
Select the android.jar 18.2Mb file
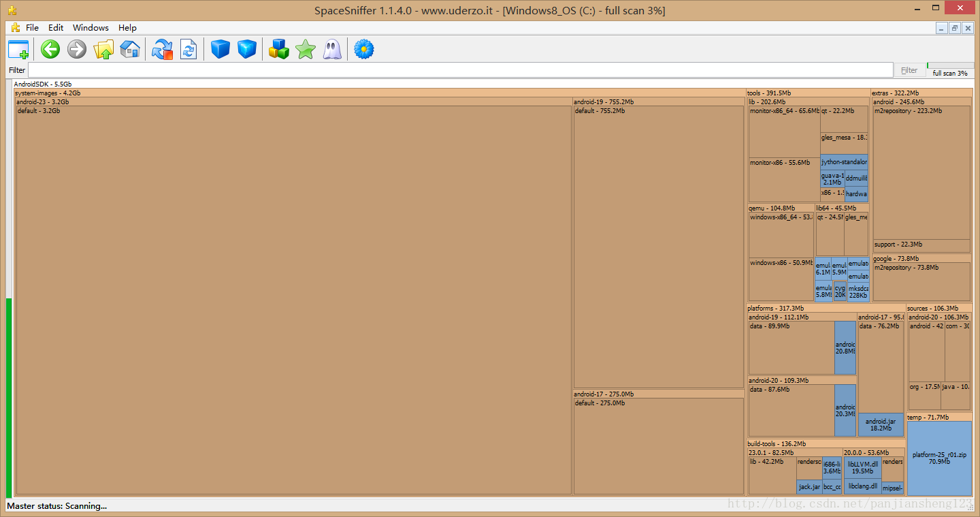[x=881, y=425]
